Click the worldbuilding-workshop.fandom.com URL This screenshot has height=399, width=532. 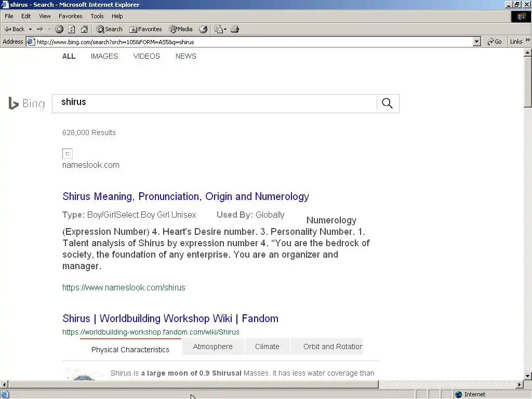coord(151,332)
